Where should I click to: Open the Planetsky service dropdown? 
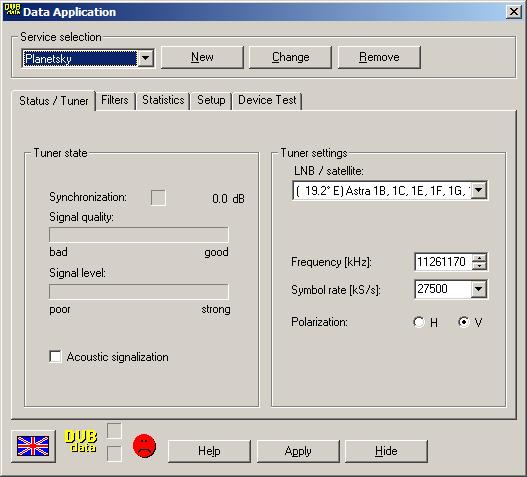click(x=146, y=58)
